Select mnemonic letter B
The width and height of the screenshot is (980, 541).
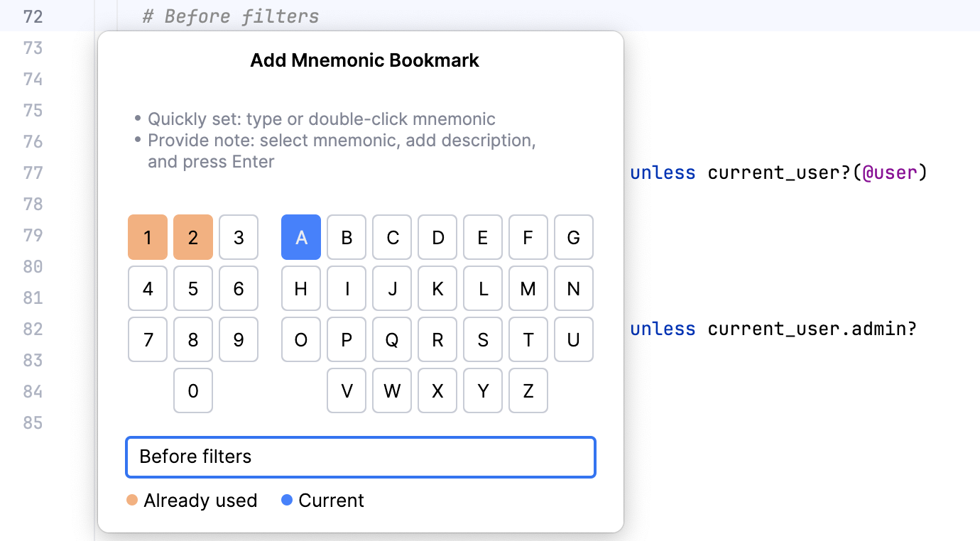point(347,237)
